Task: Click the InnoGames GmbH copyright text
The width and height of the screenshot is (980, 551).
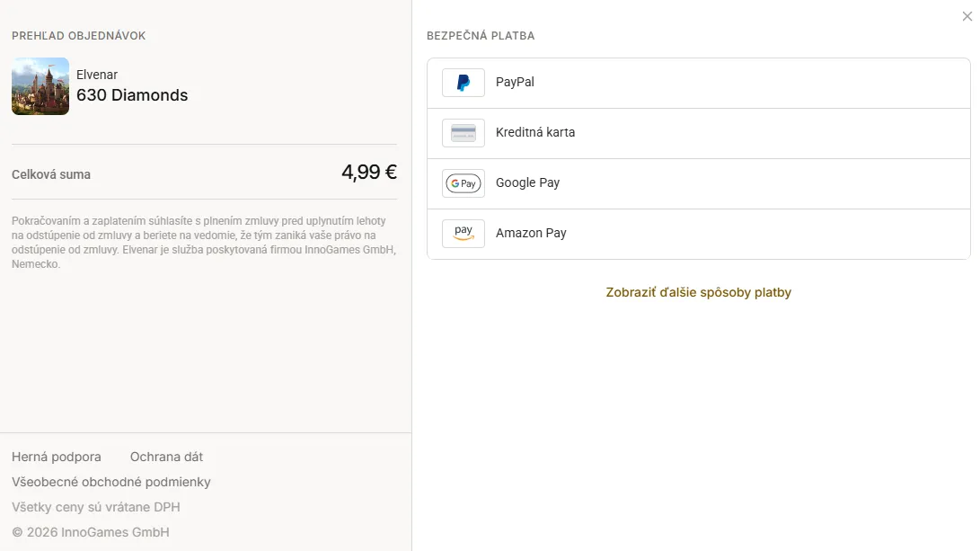Action: tap(91, 532)
